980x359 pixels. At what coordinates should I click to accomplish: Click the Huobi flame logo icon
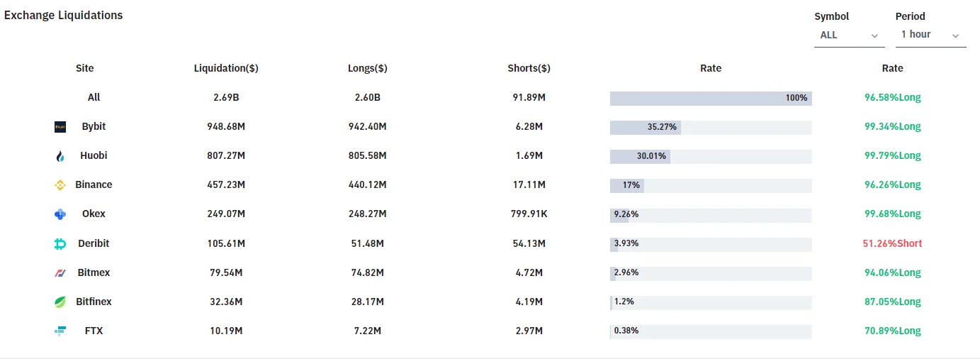(60, 156)
